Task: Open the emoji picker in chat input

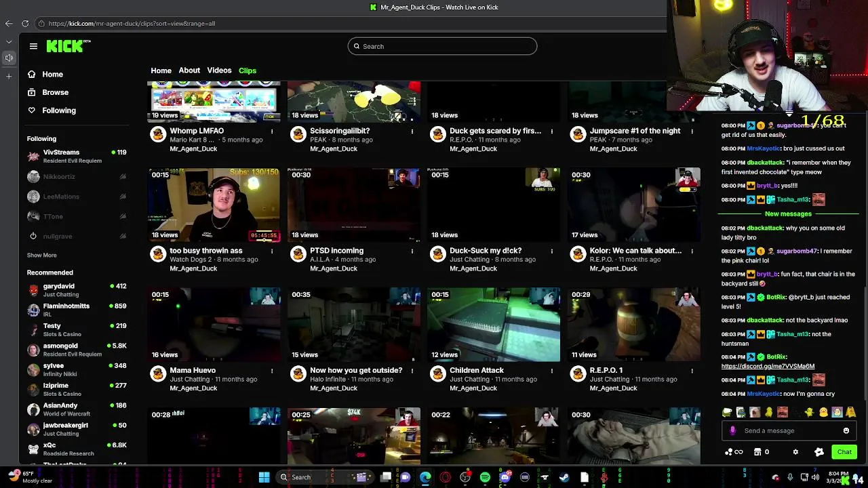Action: 846,430
